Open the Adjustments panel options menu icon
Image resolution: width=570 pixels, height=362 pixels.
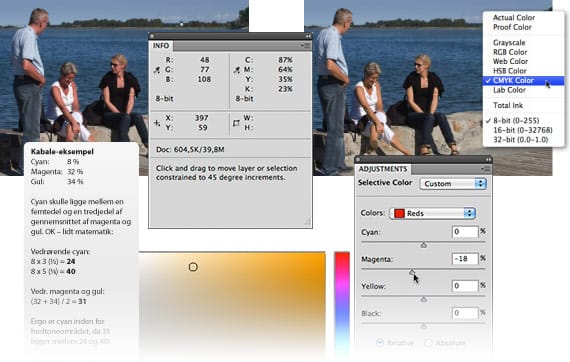486,169
